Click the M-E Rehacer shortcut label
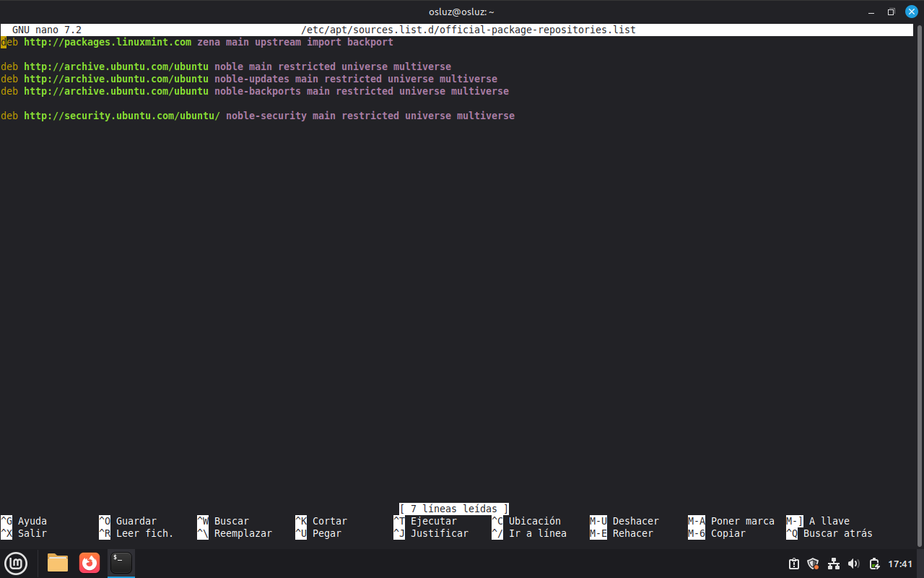Image resolution: width=924 pixels, height=578 pixels. point(622,533)
